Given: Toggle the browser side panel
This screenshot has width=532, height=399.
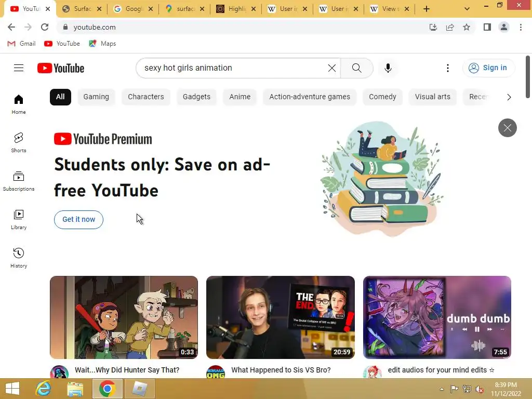Looking at the screenshot, I should 487,27.
